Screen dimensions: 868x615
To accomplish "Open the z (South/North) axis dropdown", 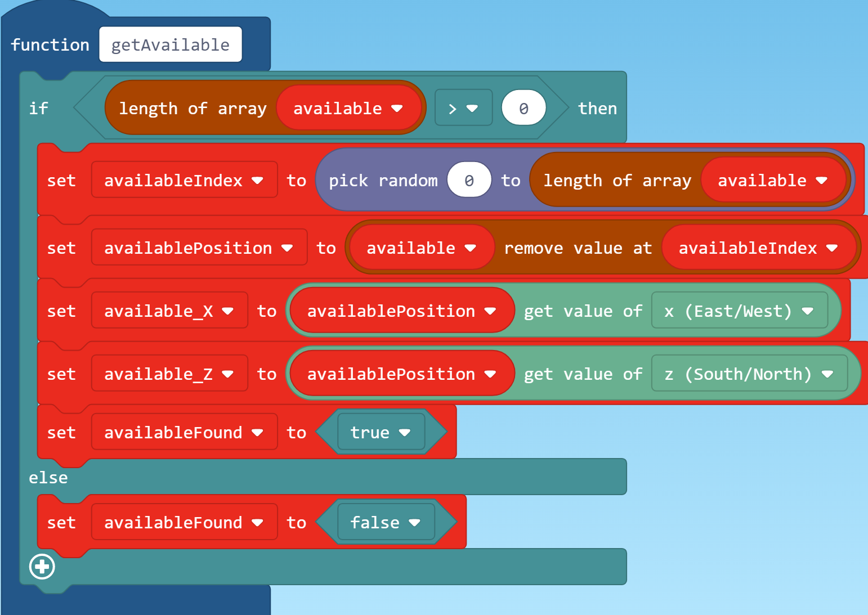I will (x=827, y=374).
